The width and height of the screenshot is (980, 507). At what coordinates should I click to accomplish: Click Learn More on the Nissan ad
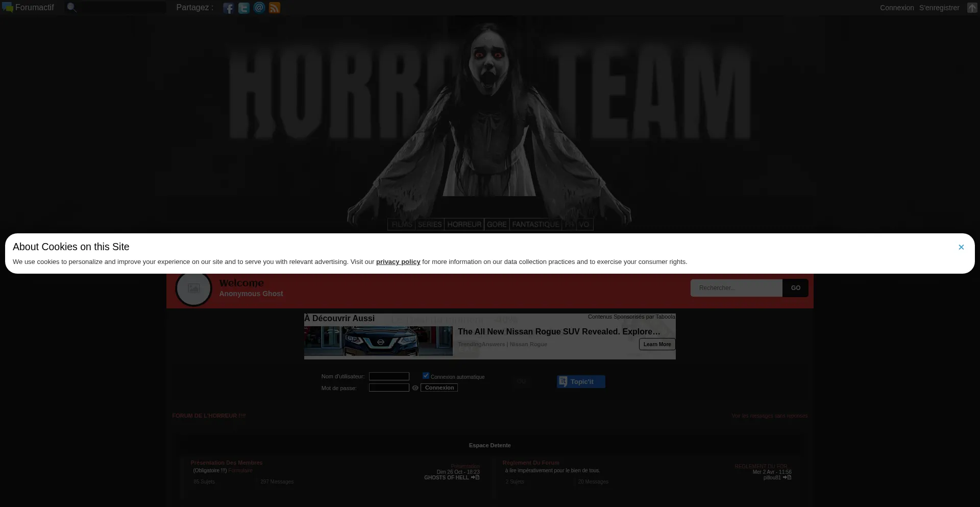pyautogui.click(x=657, y=345)
